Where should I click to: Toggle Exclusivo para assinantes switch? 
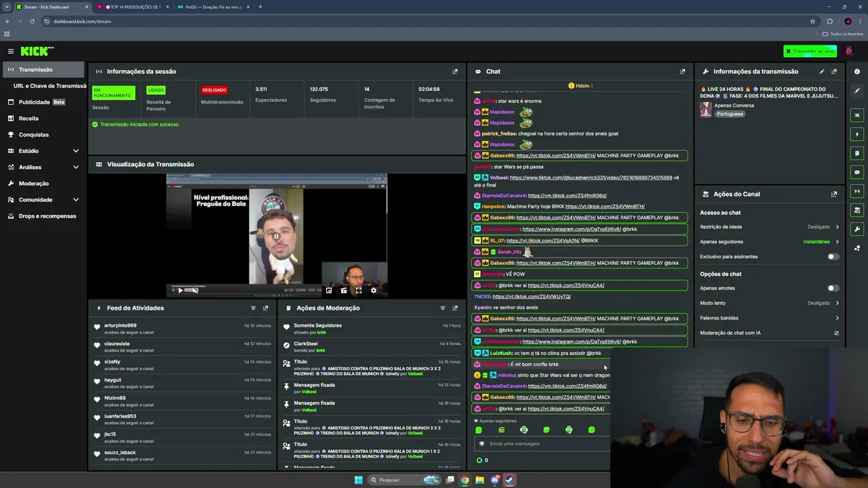833,257
